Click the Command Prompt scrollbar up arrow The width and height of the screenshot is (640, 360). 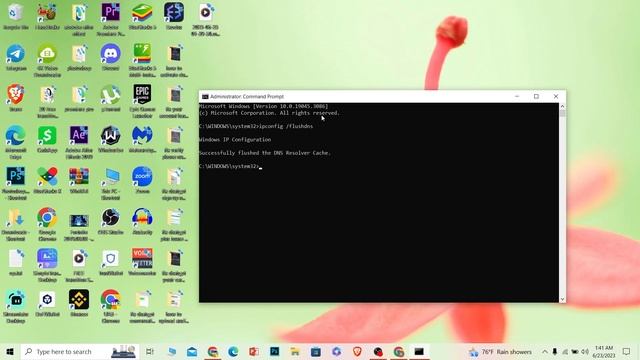(562, 106)
